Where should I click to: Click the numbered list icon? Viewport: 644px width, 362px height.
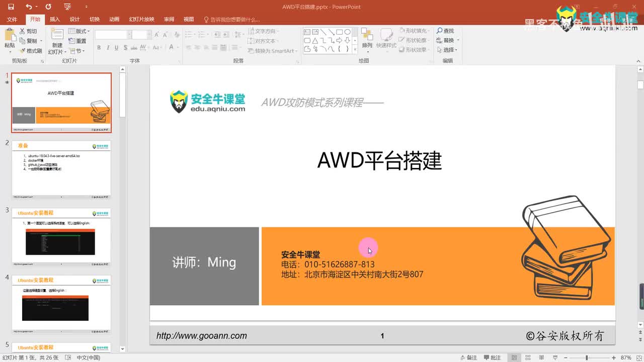pos(202,35)
